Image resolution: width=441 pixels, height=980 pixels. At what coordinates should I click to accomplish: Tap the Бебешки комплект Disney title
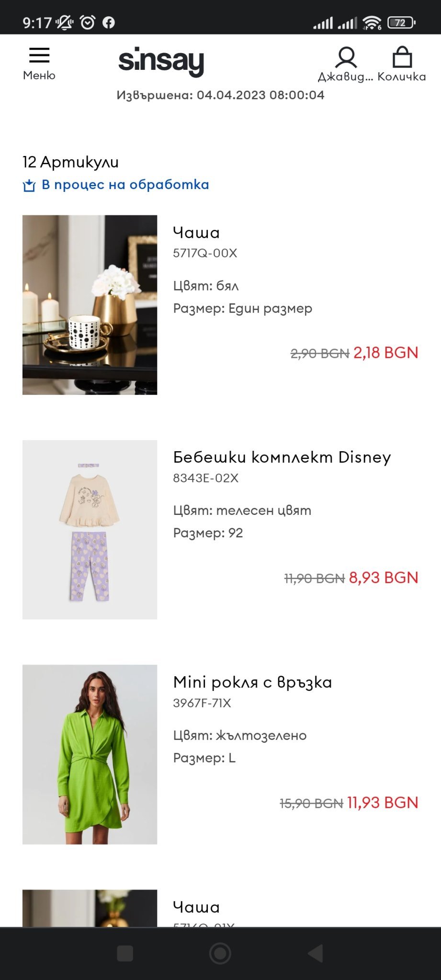click(282, 457)
